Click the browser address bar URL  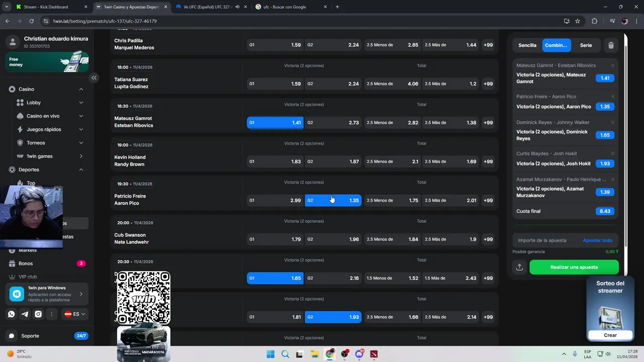(105, 21)
